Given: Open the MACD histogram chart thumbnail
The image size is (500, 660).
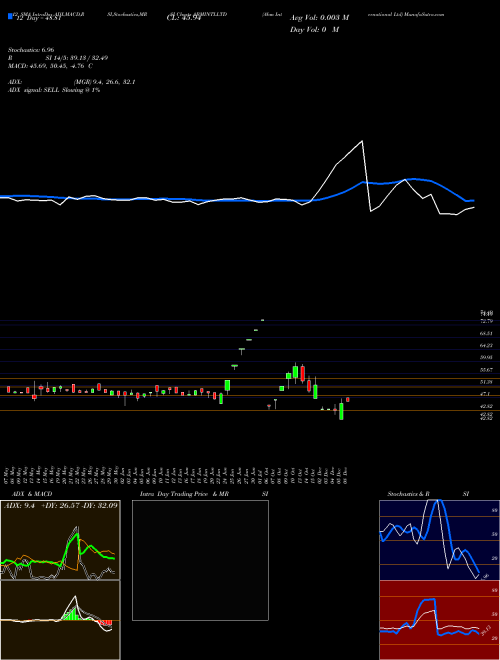Looking at the screenshot, I should (x=60, y=620).
